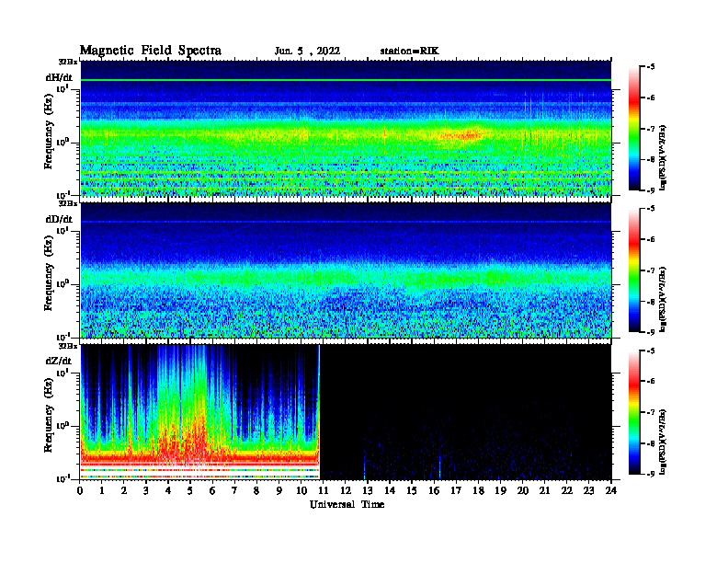
Task: Click the 10^0 frequency tick of the dH/dt panel
Action: [x=63, y=143]
